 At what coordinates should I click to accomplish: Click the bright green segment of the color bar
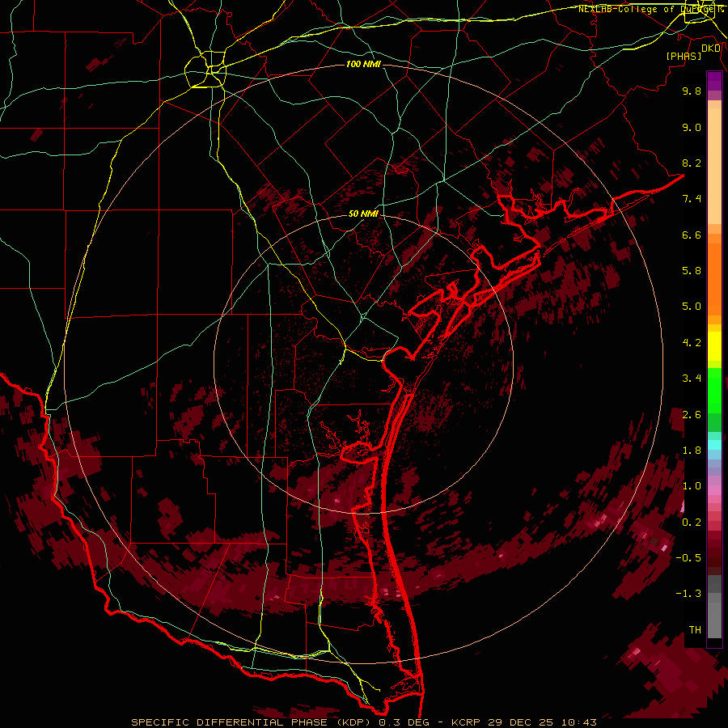pos(714,392)
